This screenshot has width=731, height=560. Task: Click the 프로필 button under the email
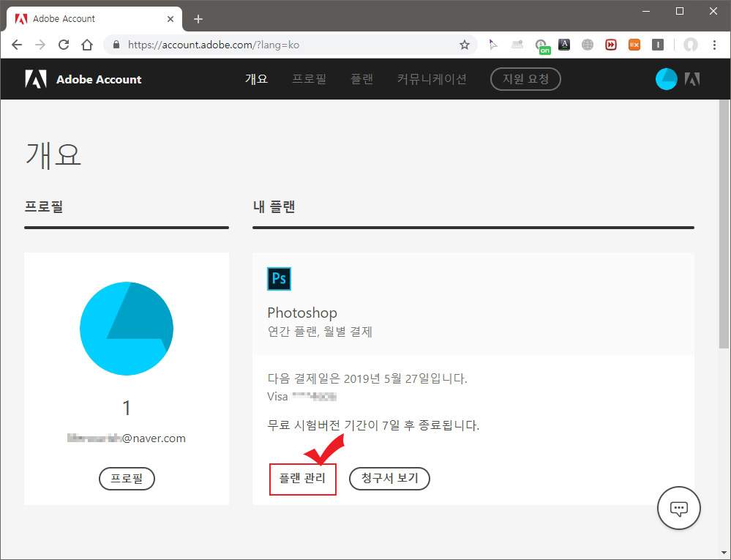click(x=127, y=479)
